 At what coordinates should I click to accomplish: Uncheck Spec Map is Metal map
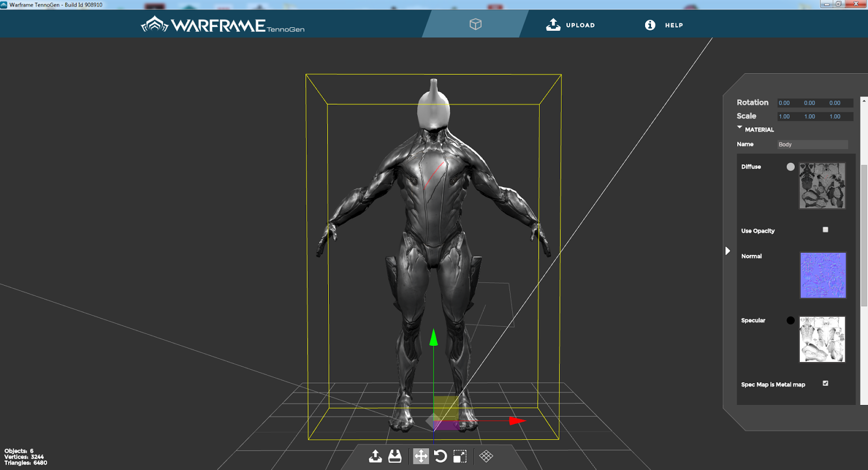825,383
